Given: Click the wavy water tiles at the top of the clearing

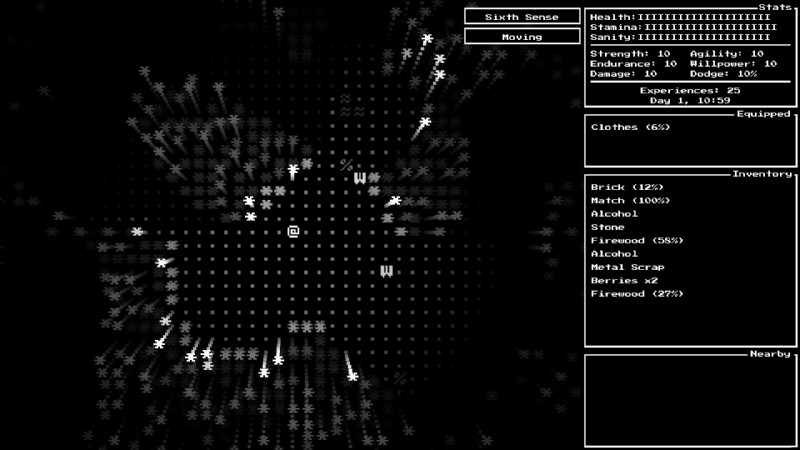Looking at the screenshot, I should (x=347, y=105).
